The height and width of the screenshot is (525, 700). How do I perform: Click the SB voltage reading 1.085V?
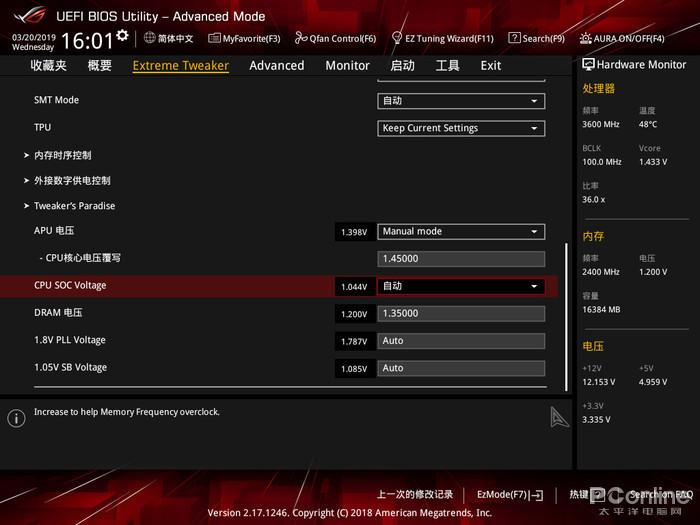[354, 369]
